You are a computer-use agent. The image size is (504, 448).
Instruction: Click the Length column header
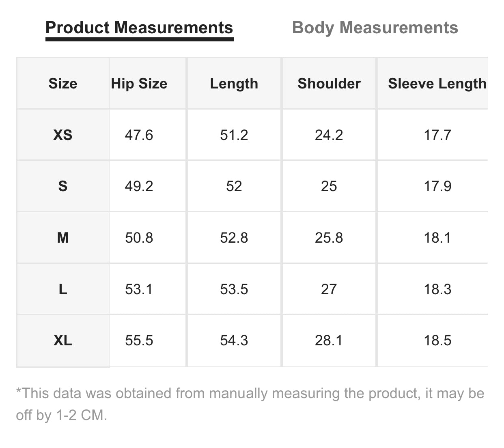(234, 84)
